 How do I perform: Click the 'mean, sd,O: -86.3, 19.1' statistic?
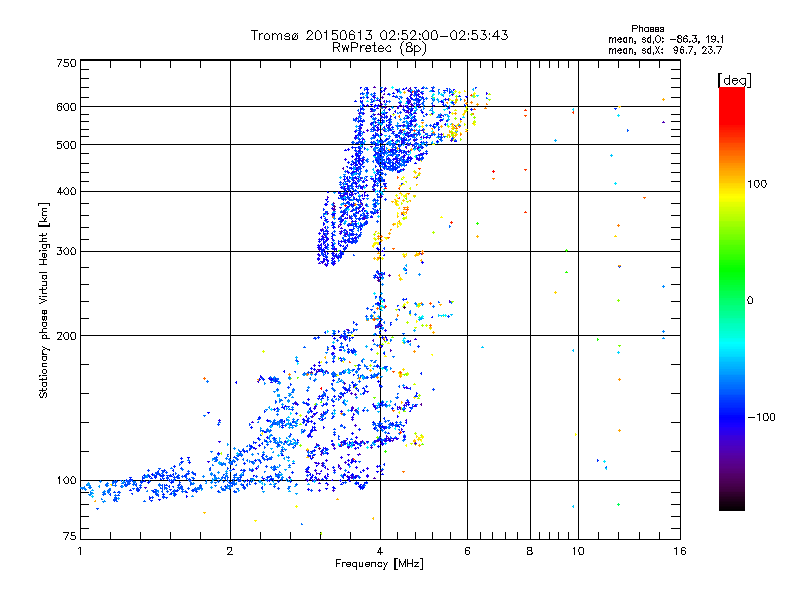click(666, 39)
